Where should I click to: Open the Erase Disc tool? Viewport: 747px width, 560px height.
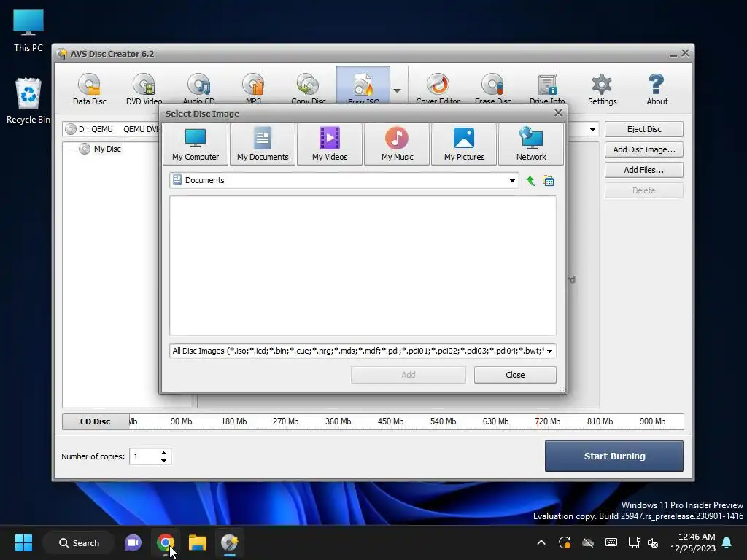point(492,89)
